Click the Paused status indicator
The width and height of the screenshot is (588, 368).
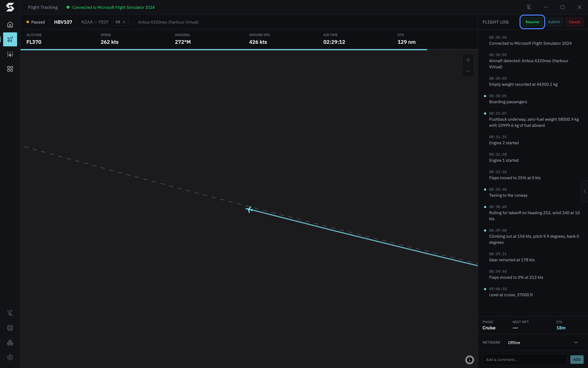36,22
